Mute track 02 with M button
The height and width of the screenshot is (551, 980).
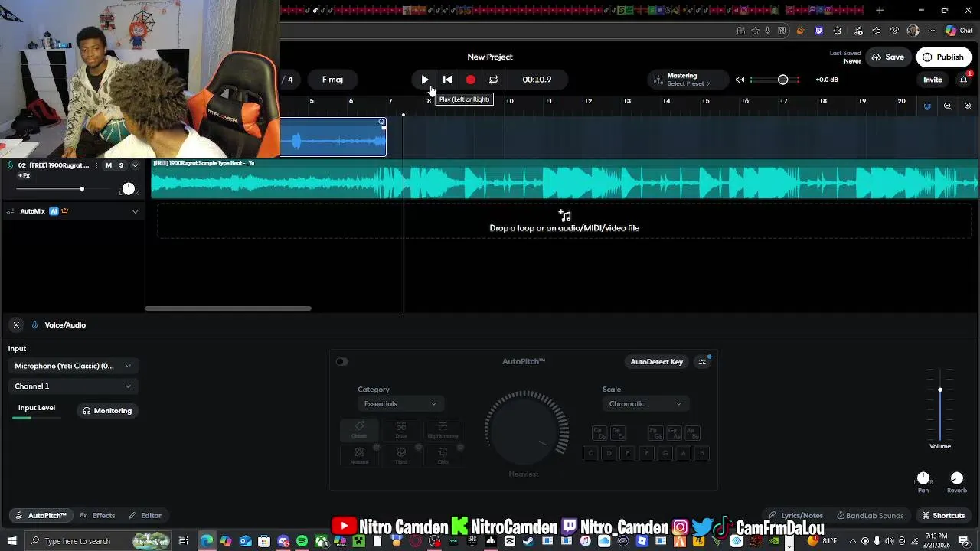109,165
